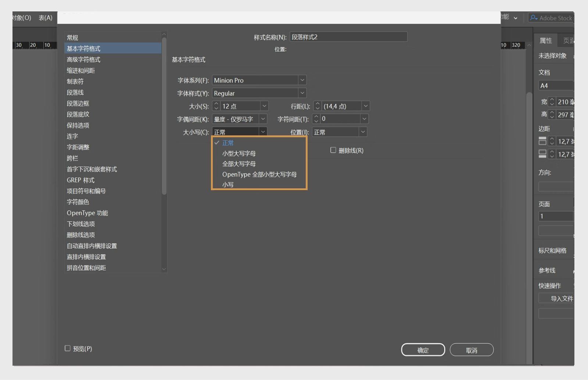This screenshot has height=380, width=588.
Task: Open the workspace switcher chevron in top bar
Action: point(515,18)
